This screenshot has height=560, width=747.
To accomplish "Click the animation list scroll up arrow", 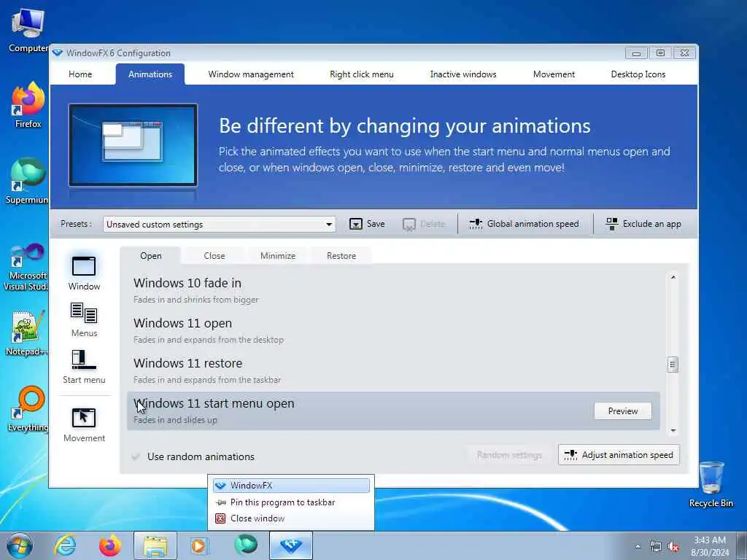I will click(x=673, y=277).
